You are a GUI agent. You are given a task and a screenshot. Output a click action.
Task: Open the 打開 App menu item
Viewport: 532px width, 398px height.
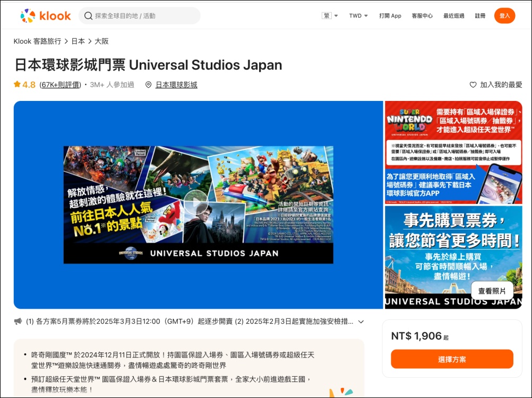pyautogui.click(x=390, y=15)
